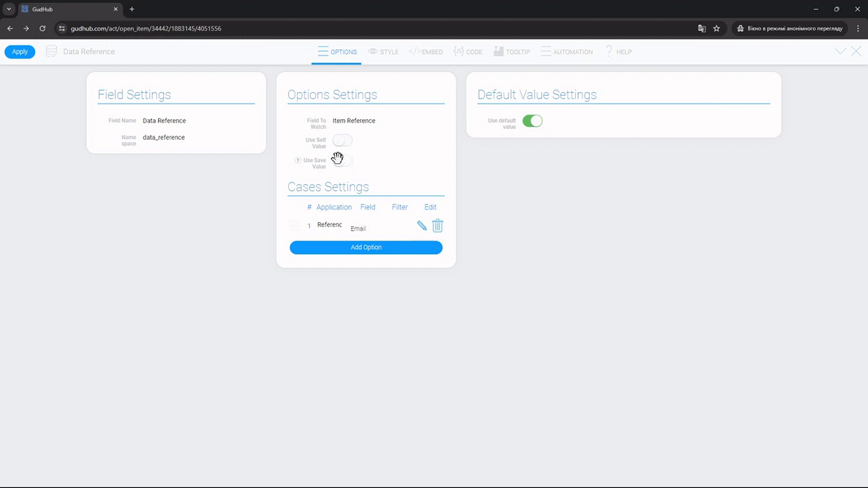
Task: Open the browser translate icon
Action: [702, 28]
